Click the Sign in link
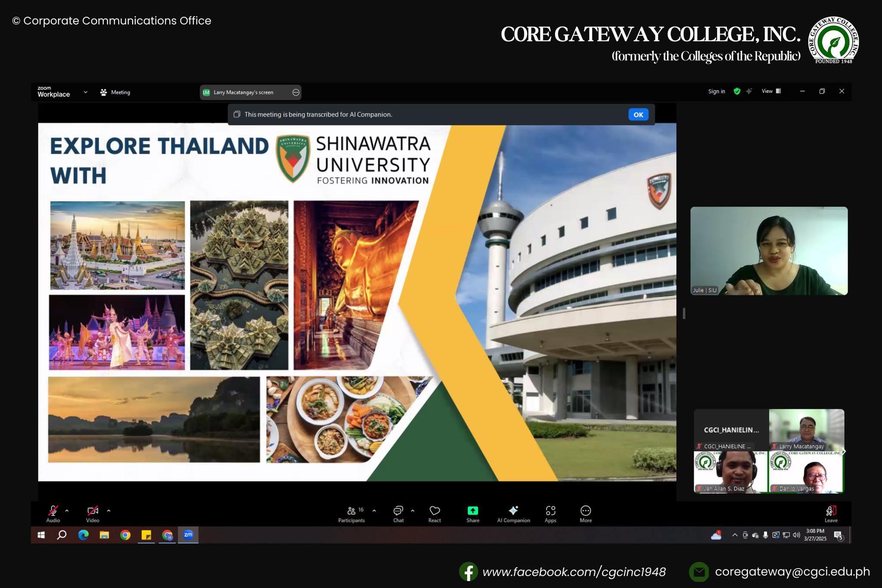882x588 pixels. [716, 91]
